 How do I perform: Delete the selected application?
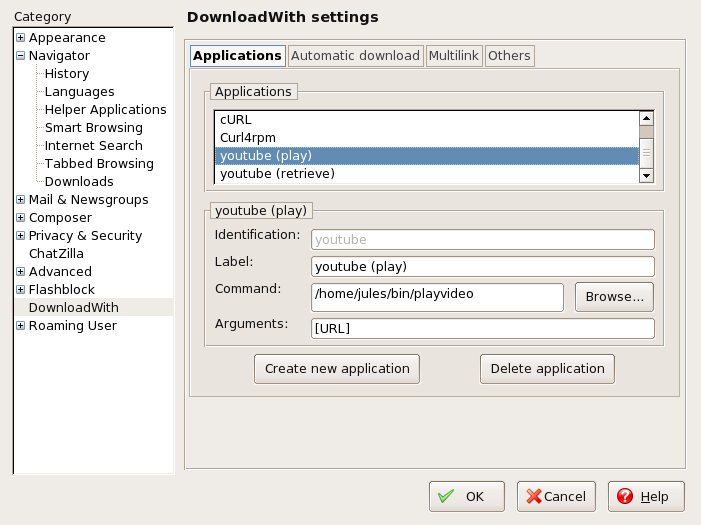[x=547, y=369]
